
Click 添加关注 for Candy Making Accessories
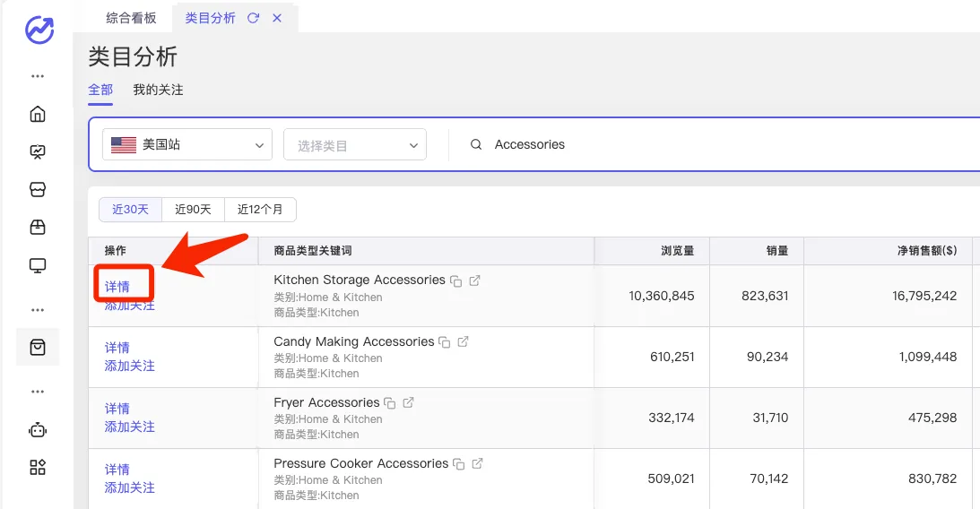tap(129, 366)
